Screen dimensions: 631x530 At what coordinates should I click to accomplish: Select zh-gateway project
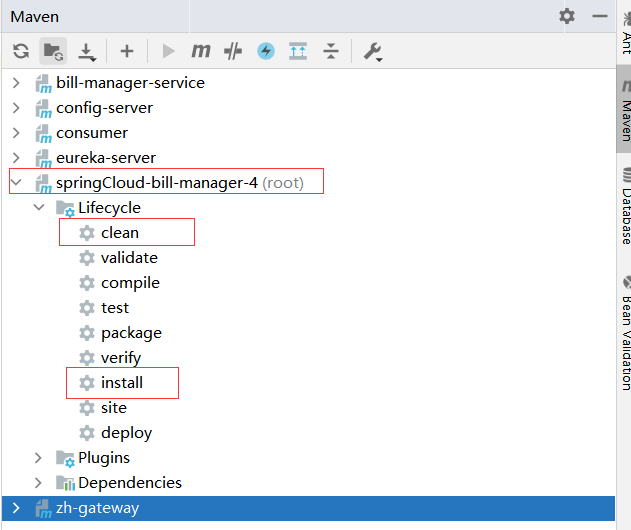pyautogui.click(x=97, y=508)
